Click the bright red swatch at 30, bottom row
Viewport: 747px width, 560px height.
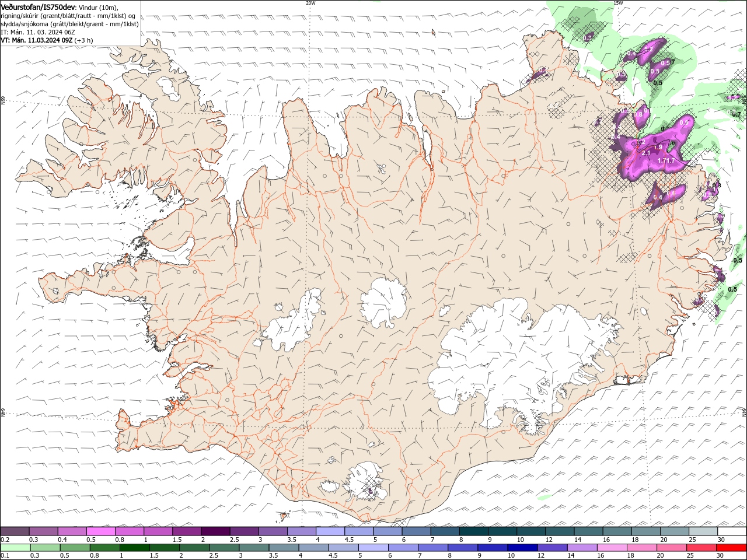[x=732, y=548]
